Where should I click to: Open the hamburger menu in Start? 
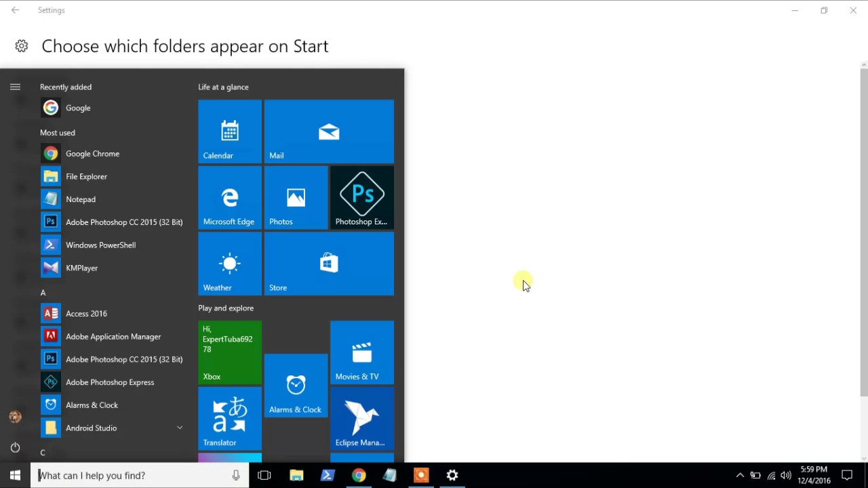15,87
